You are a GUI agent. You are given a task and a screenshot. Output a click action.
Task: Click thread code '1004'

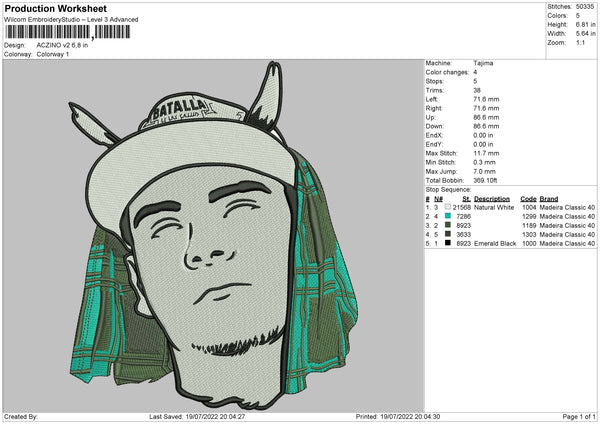click(x=529, y=207)
